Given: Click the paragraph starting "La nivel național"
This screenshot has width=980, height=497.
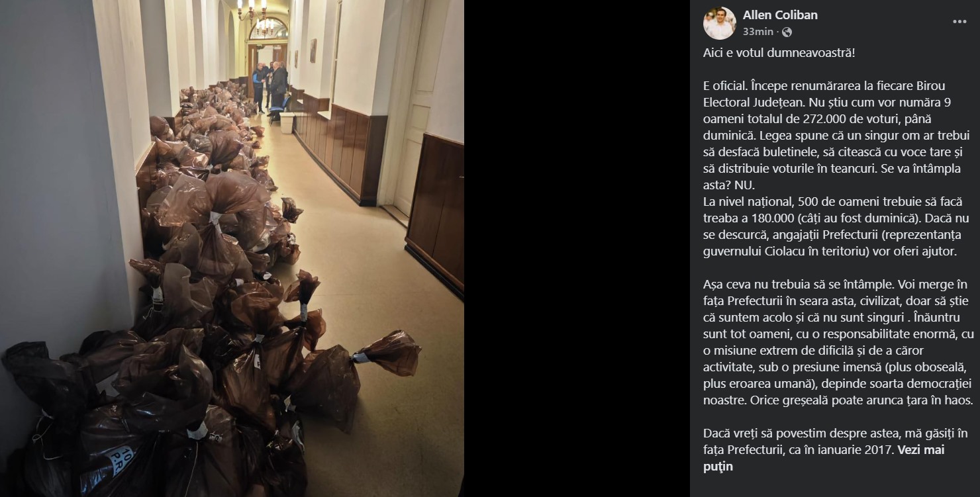Looking at the screenshot, I should [x=836, y=226].
